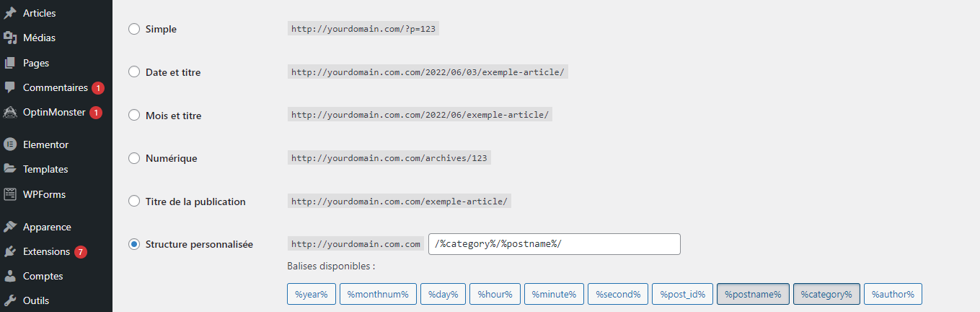
Task: Open the Articles menu
Action: click(x=39, y=13)
